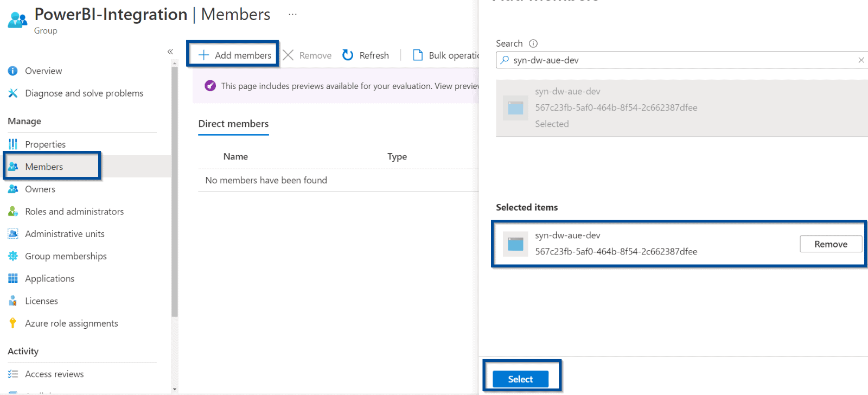Click the search result application icon
Screen dimensions: 868x395
[515, 107]
